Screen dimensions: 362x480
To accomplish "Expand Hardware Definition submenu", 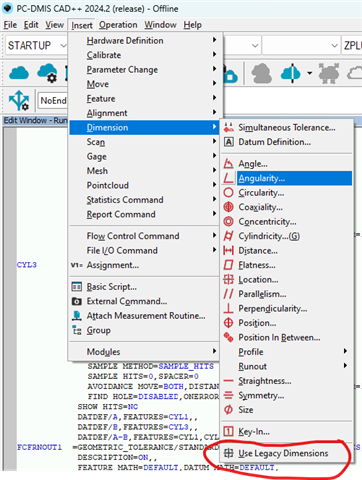I will [x=145, y=41].
